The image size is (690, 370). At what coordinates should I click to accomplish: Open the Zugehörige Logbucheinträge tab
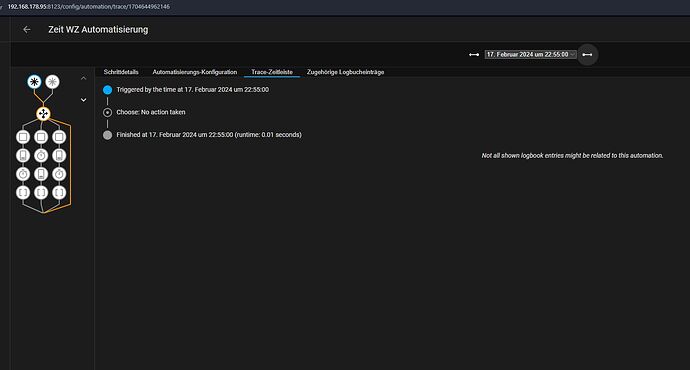345,72
